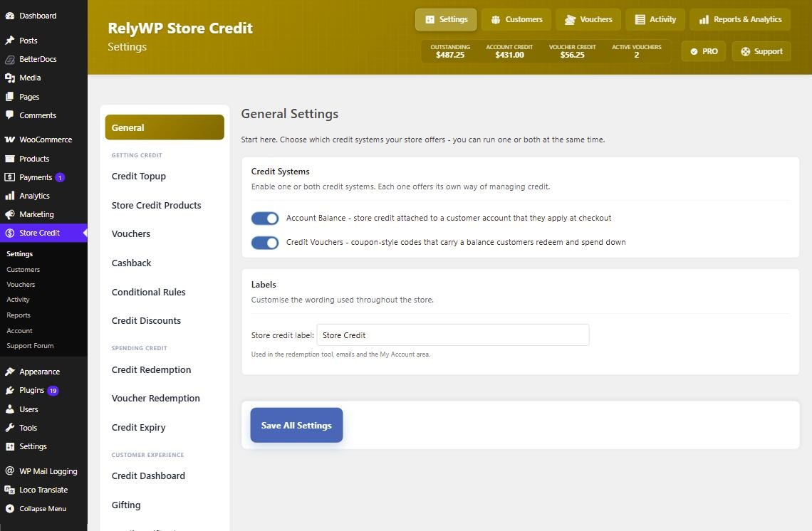Click the Media icon in the sidebar
Image resolution: width=812 pixels, height=531 pixels.
(10, 78)
